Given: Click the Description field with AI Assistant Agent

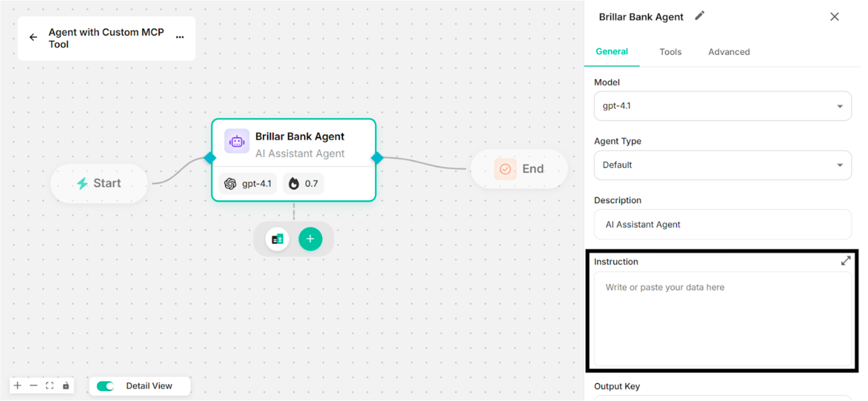Looking at the screenshot, I should 722,224.
